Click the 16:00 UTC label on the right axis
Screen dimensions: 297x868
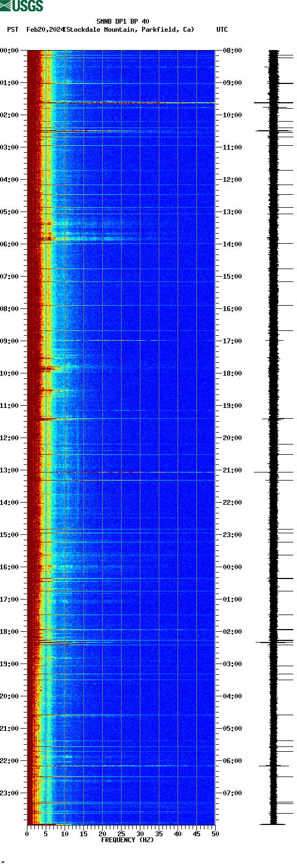click(232, 309)
